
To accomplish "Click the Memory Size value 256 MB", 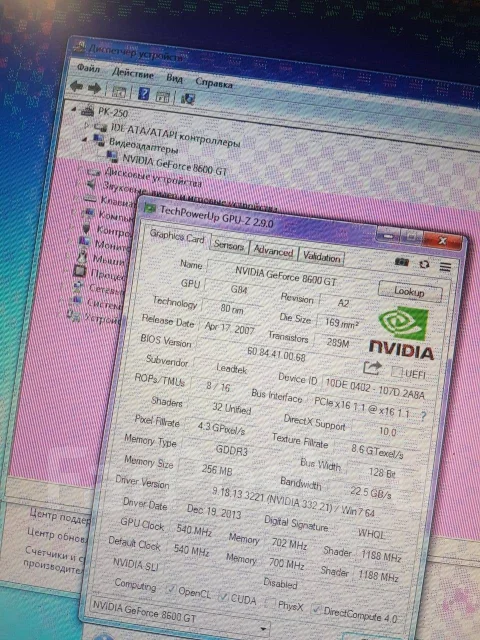I will 217,469.
